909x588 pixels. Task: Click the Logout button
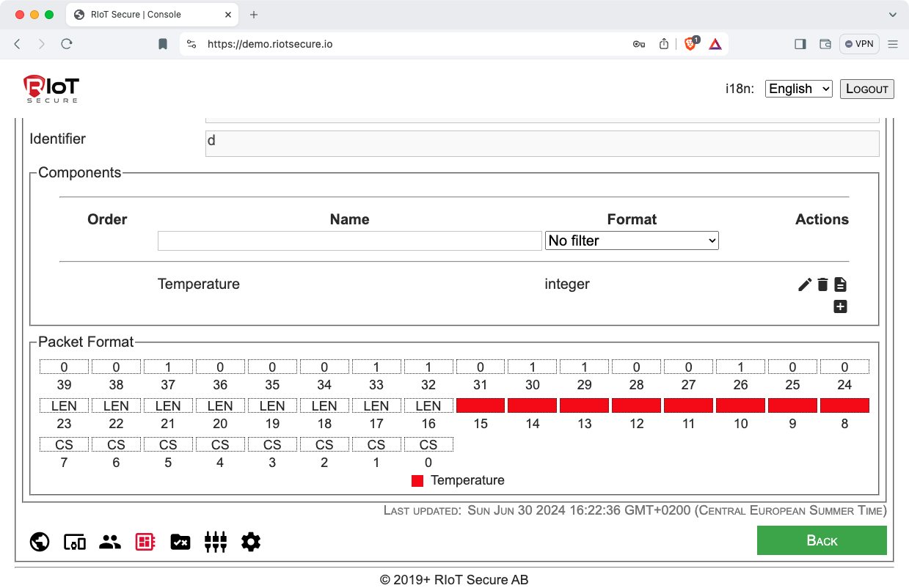tap(866, 89)
